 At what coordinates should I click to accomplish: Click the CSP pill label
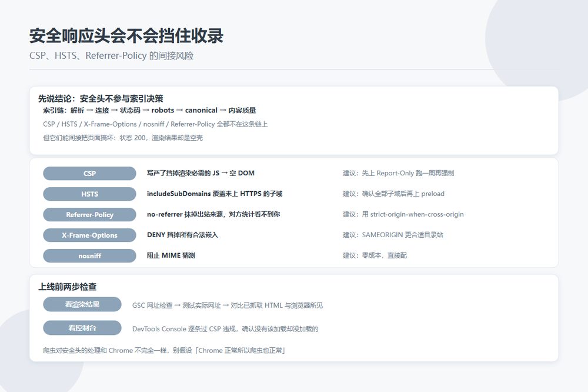click(x=89, y=174)
